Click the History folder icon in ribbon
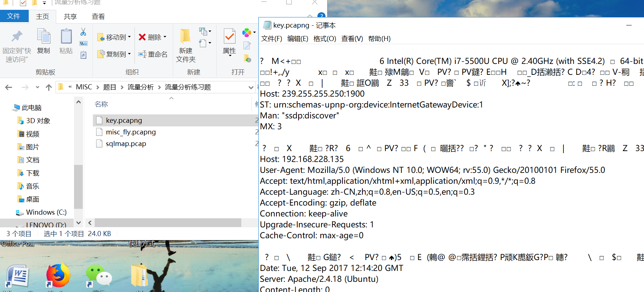 [247, 58]
